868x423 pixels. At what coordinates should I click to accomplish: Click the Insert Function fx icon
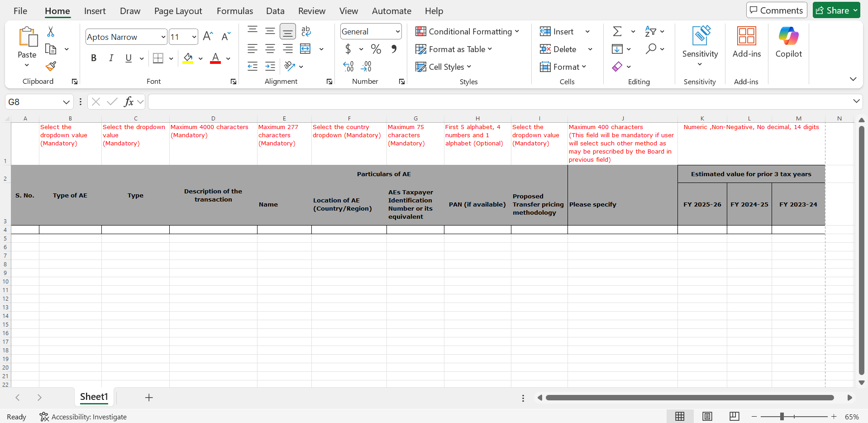tap(129, 101)
